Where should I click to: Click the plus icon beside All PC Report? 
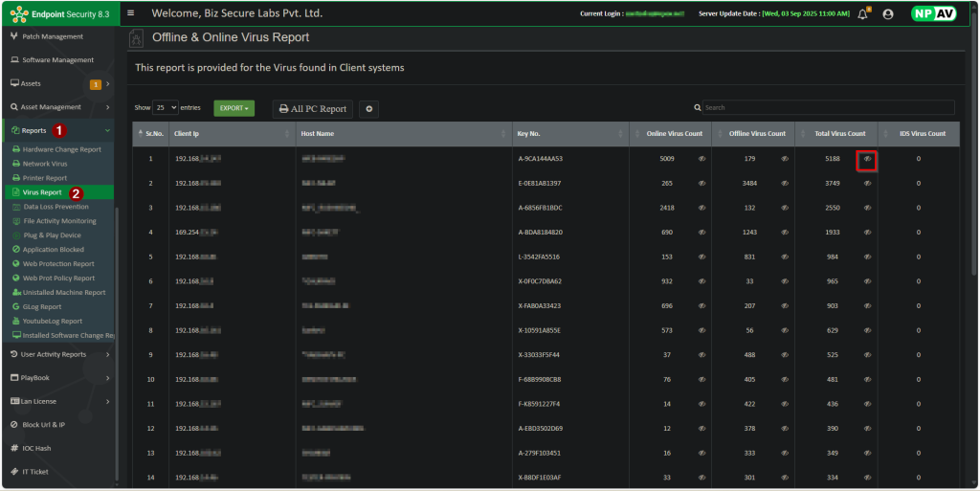pos(369,109)
